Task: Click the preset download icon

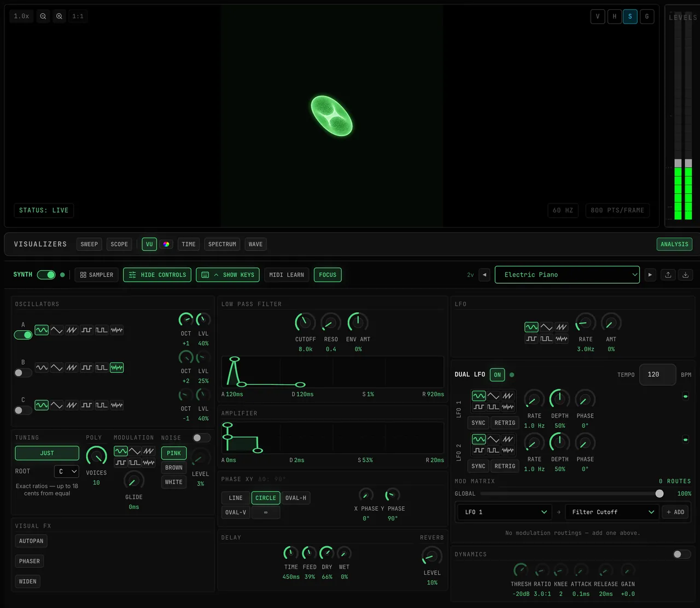Action: 686,275
